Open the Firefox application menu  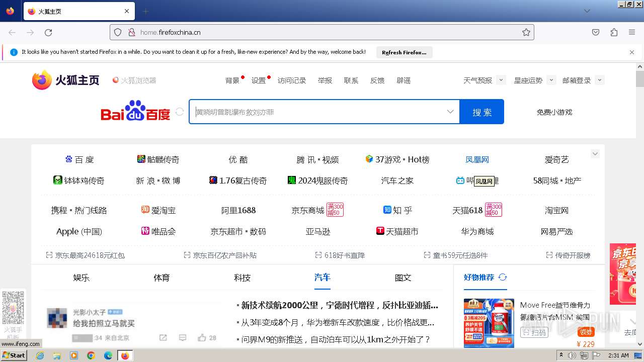(x=632, y=32)
